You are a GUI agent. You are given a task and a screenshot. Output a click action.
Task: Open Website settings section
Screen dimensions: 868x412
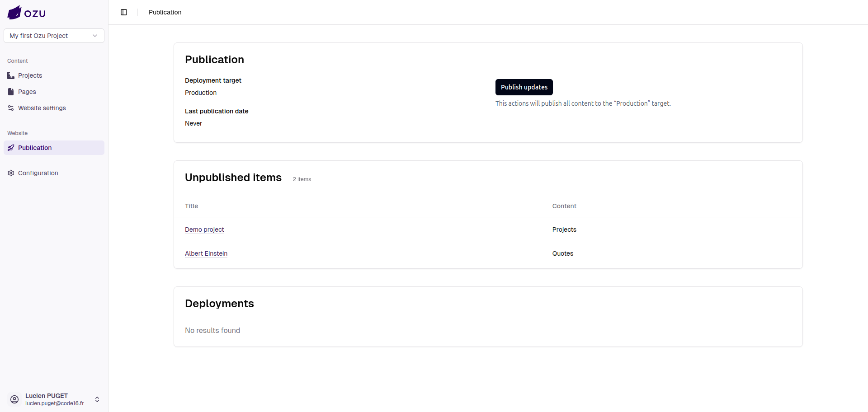click(x=42, y=108)
